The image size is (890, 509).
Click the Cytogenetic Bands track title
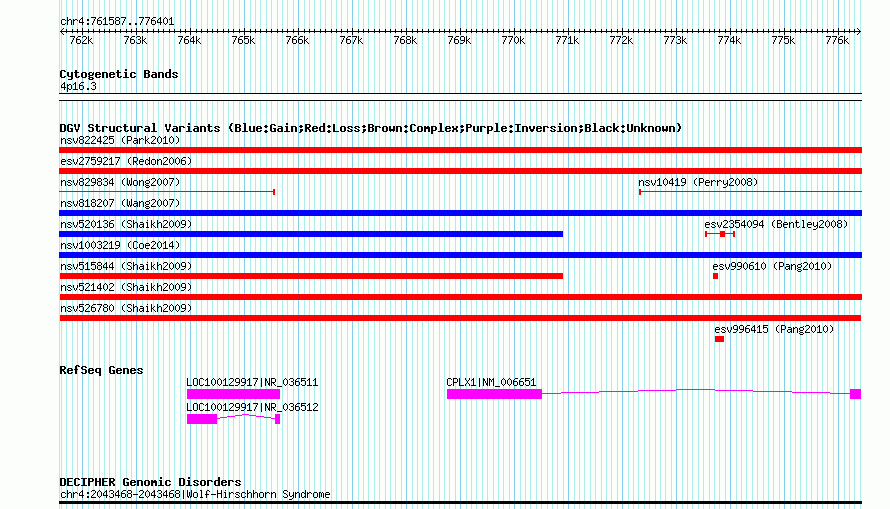point(119,74)
